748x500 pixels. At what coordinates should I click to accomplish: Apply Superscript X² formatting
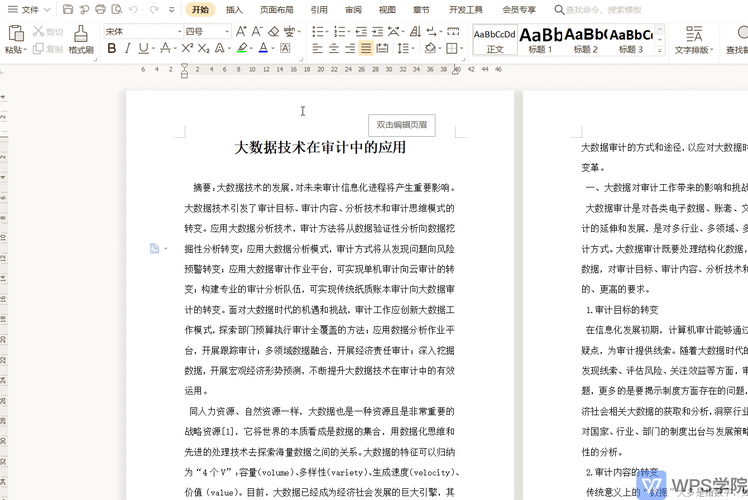coord(187,48)
